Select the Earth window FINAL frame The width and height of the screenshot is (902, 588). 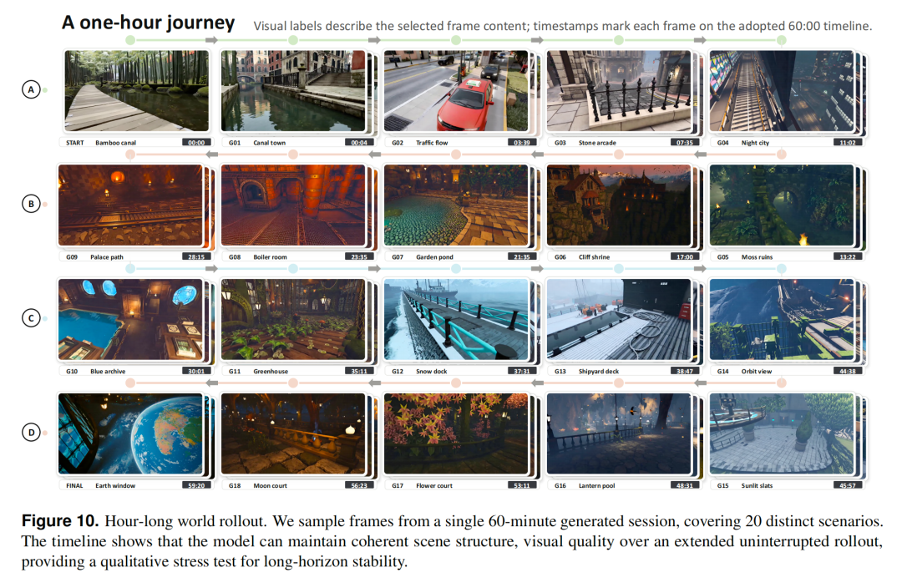coord(130,433)
